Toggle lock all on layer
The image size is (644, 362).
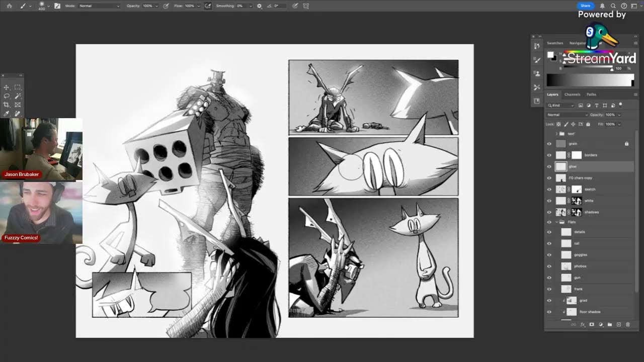click(x=588, y=124)
